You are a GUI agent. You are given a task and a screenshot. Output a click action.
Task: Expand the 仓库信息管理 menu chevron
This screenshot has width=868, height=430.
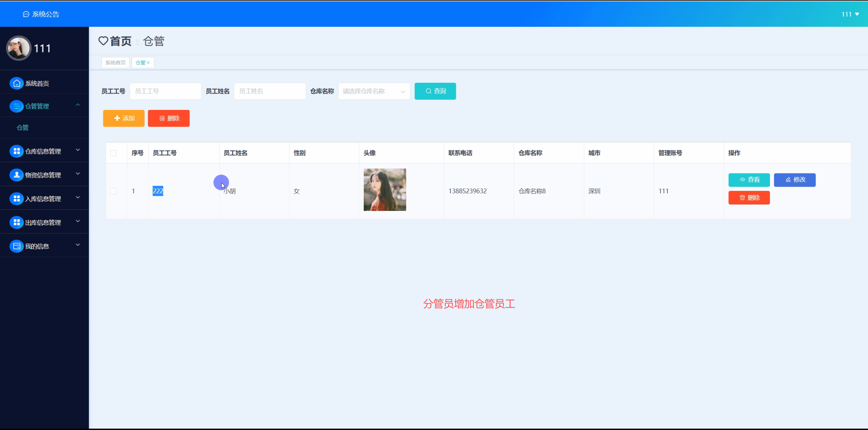pos(78,150)
